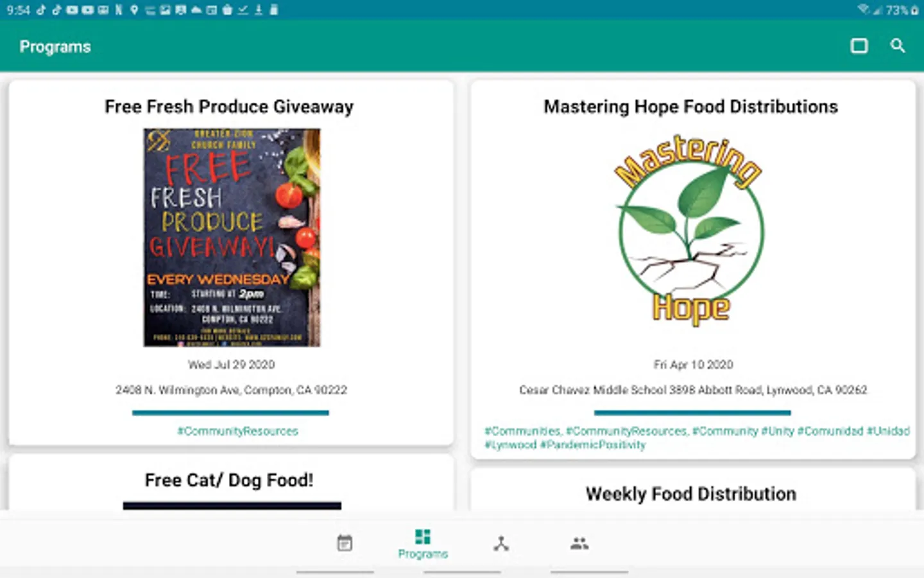This screenshot has width=924, height=578.
Task: Click the Mastering Hope Food Distributions title
Action: point(691,107)
